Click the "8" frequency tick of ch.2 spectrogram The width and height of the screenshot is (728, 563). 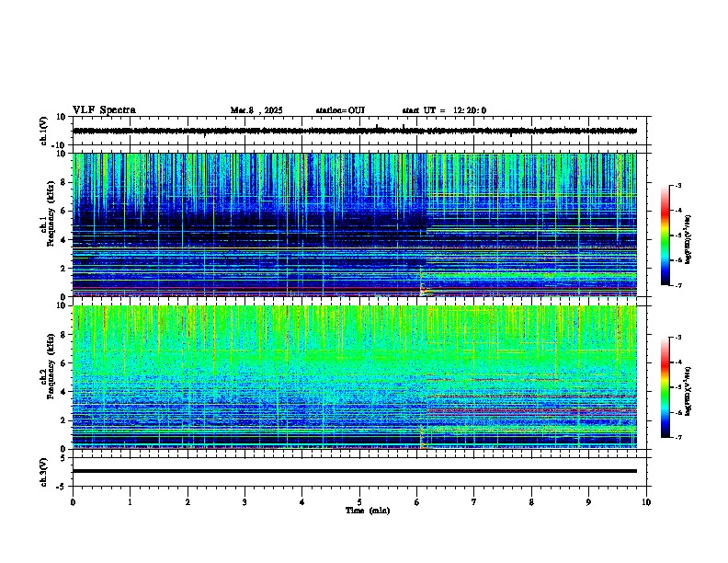[64, 335]
